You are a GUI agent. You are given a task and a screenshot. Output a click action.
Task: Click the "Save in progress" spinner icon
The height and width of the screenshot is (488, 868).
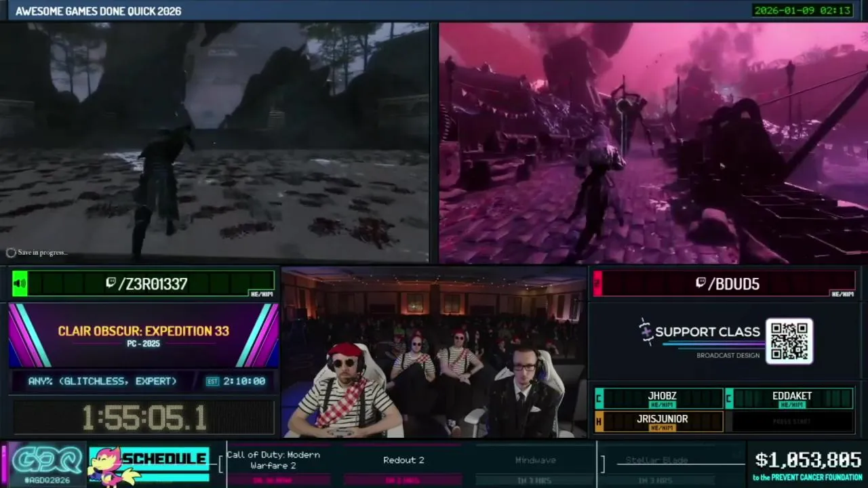tap(11, 253)
